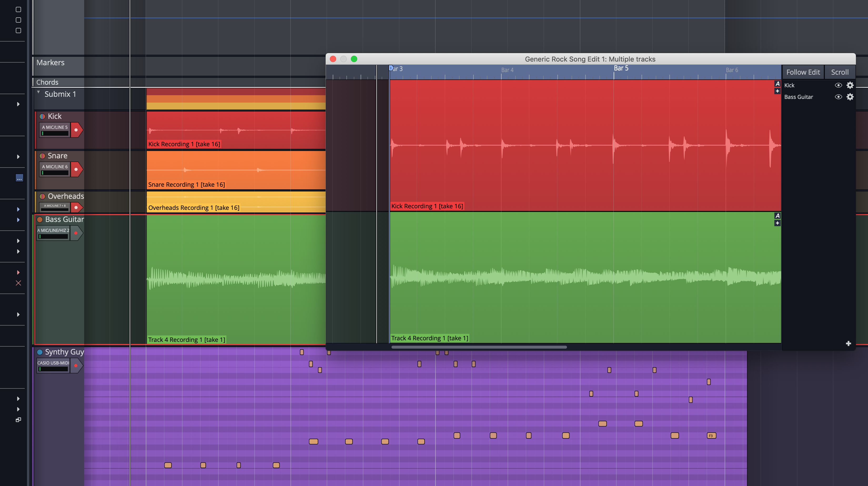Enable Follow Edit mode
The image size is (868, 486).
click(x=803, y=72)
